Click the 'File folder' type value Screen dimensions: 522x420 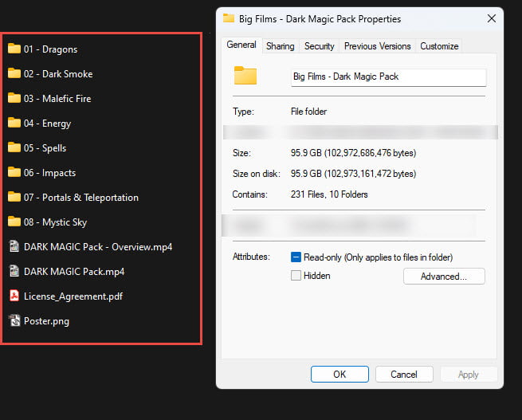tap(308, 112)
